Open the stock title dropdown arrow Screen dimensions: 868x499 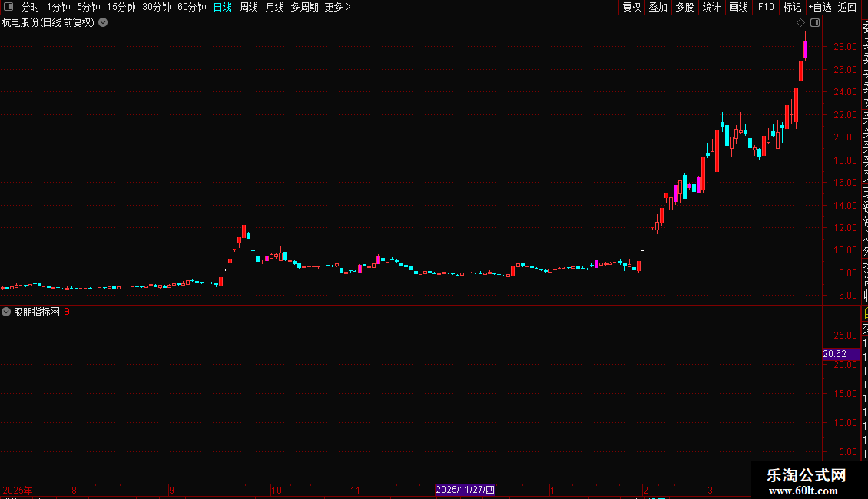pyautogui.click(x=103, y=23)
